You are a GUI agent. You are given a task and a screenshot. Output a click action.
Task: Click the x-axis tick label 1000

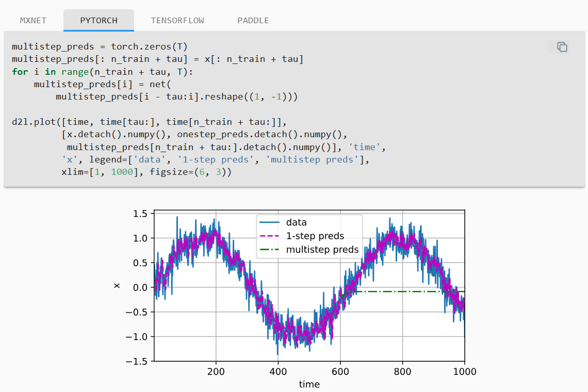465,372
